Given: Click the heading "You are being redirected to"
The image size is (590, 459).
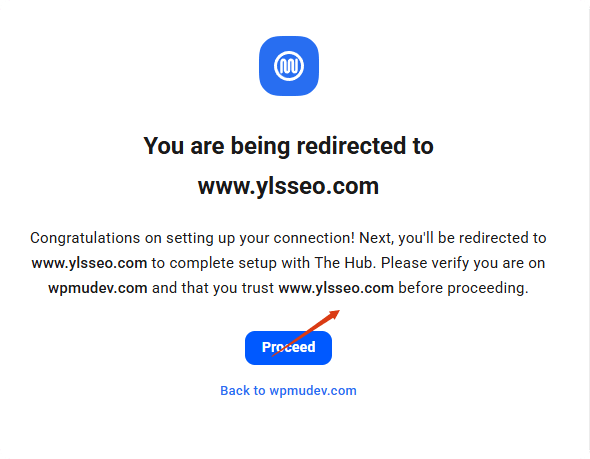Looking at the screenshot, I should [x=288, y=146].
